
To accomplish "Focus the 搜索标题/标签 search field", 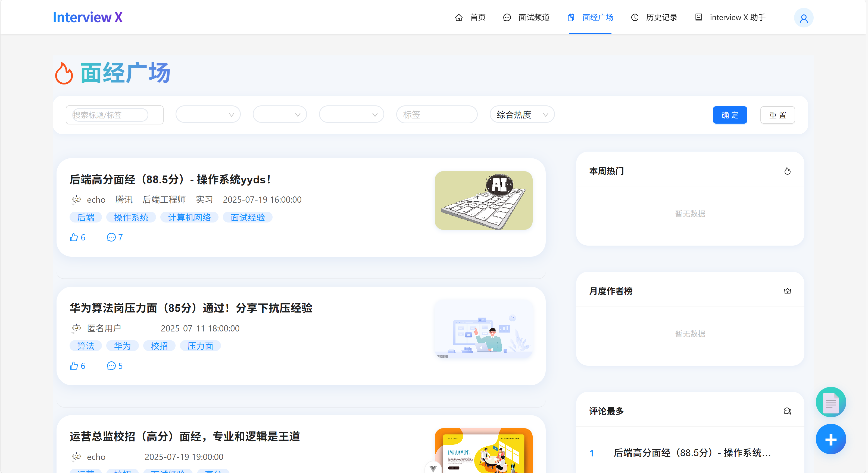I will [115, 115].
